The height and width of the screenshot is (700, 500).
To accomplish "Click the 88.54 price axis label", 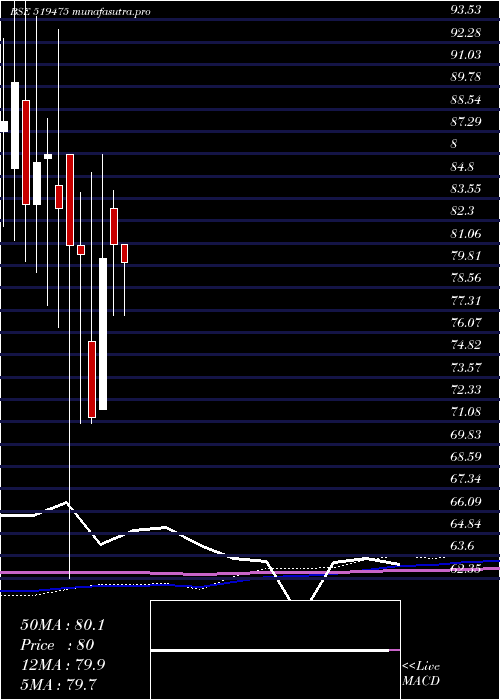I will click(466, 99).
